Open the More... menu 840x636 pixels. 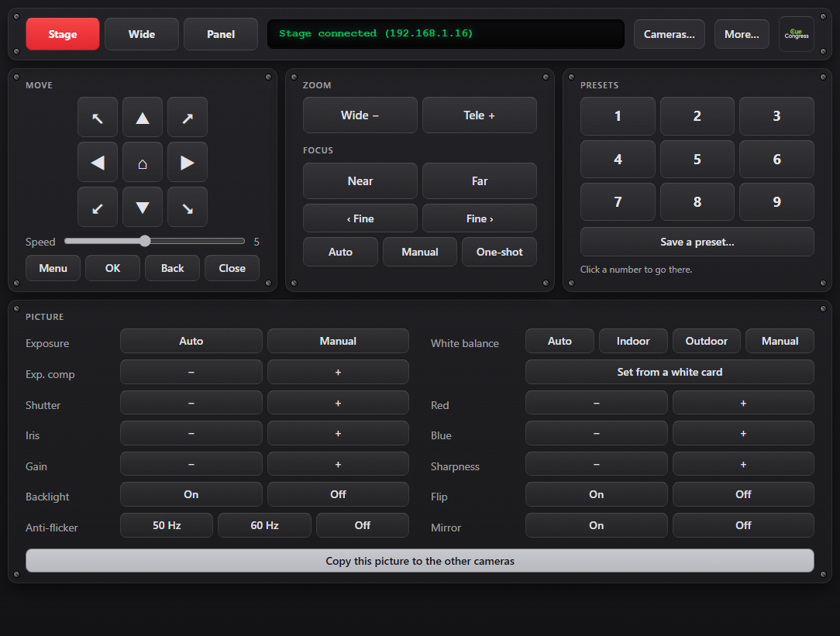pyautogui.click(x=742, y=34)
